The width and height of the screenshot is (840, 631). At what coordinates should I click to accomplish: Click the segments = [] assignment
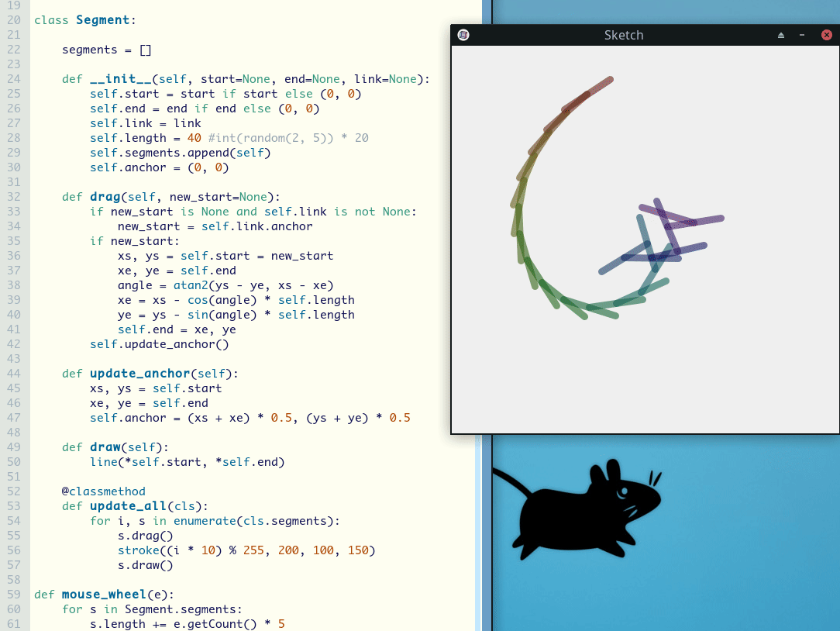(x=107, y=50)
